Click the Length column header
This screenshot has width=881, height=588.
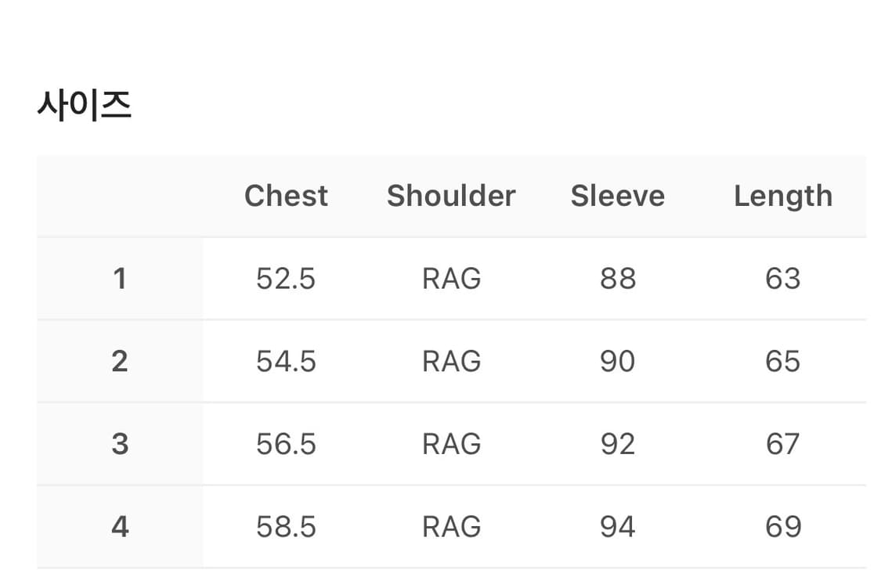(x=782, y=196)
